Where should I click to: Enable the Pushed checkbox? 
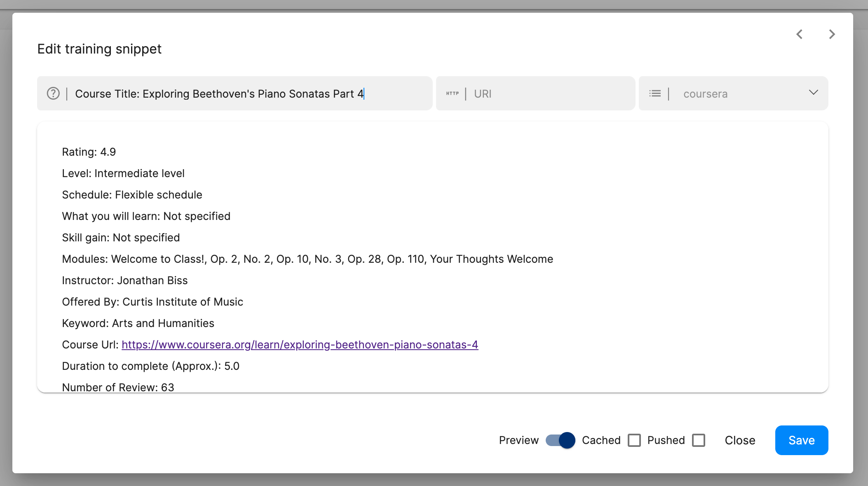[699, 440]
